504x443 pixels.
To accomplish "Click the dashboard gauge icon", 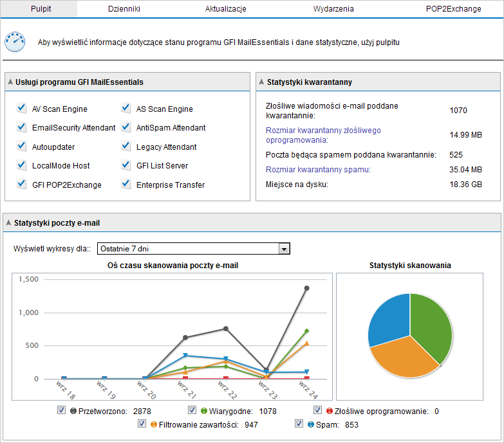I will tap(15, 42).
